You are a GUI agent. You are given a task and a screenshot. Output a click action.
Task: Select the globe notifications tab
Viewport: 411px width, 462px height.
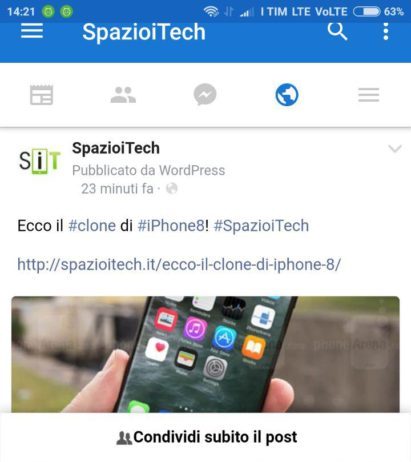287,95
